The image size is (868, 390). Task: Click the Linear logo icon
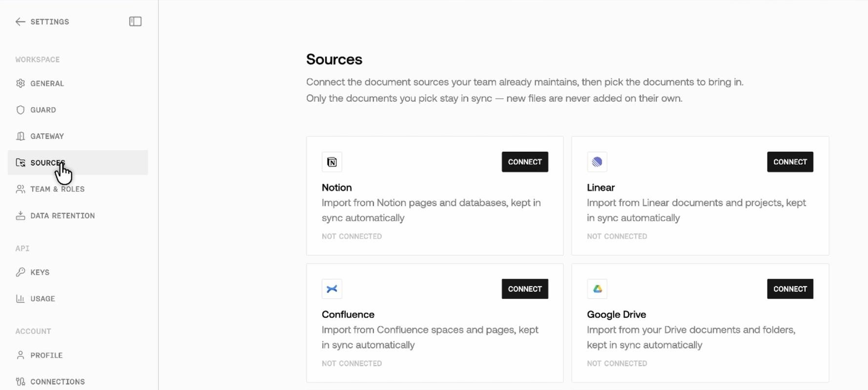coord(597,162)
